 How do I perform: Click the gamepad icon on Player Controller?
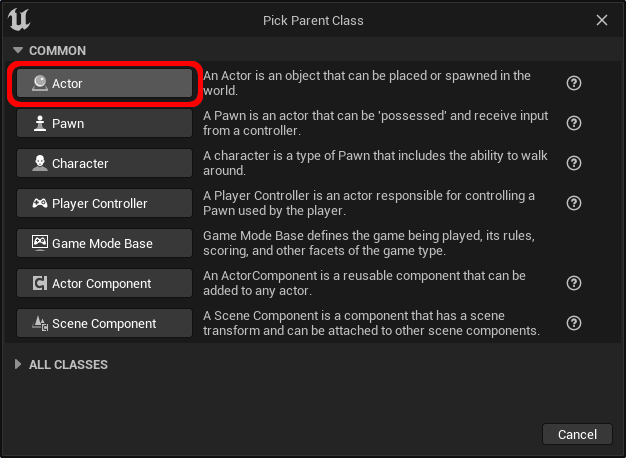40,203
